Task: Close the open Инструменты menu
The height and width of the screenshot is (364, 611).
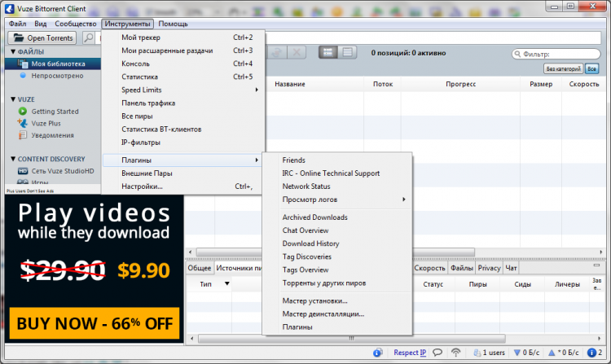Action: tap(127, 24)
